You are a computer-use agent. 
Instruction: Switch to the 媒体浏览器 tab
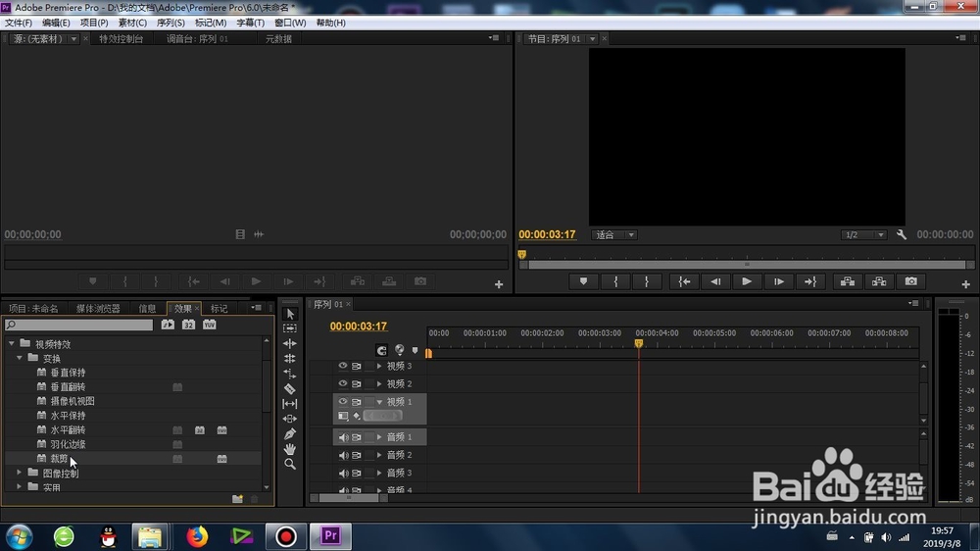click(98, 308)
